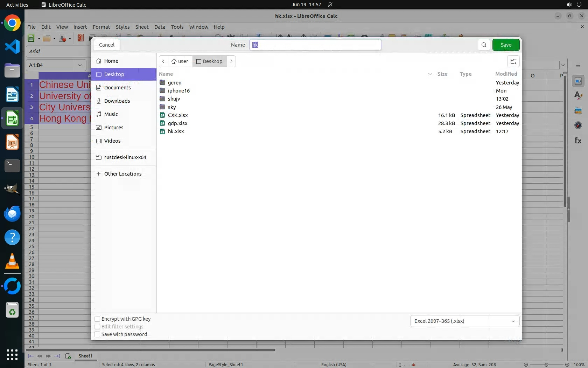
Task: Click the back arrow in the path bar
Action: [163, 61]
